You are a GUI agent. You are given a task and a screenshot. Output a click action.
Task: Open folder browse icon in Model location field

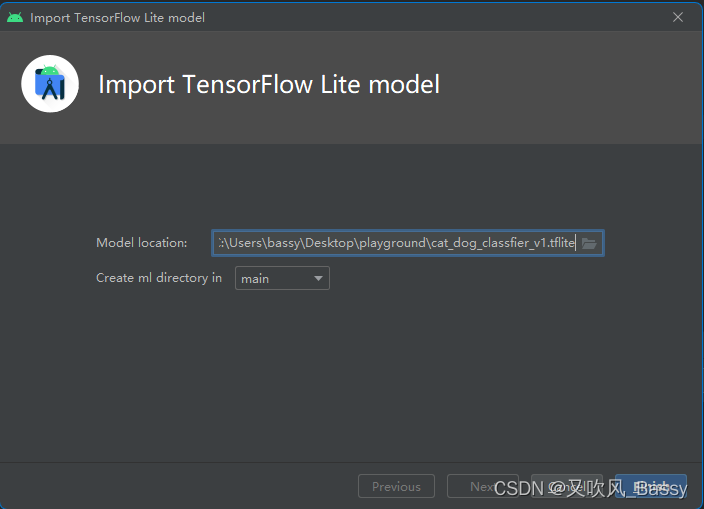click(x=589, y=243)
